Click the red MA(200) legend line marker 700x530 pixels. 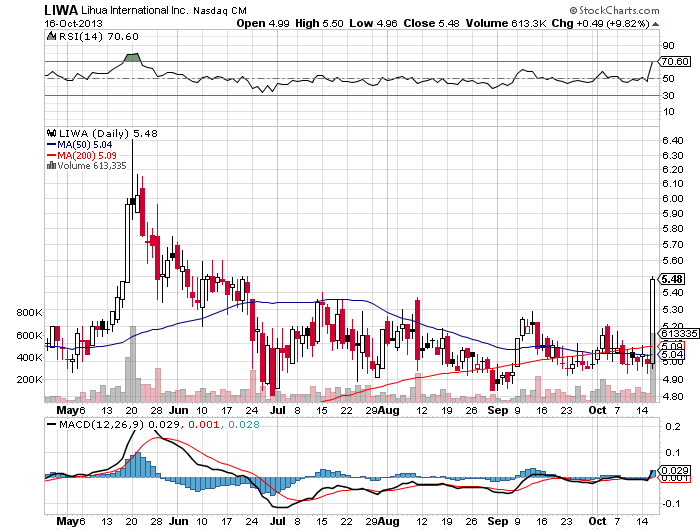[51, 155]
